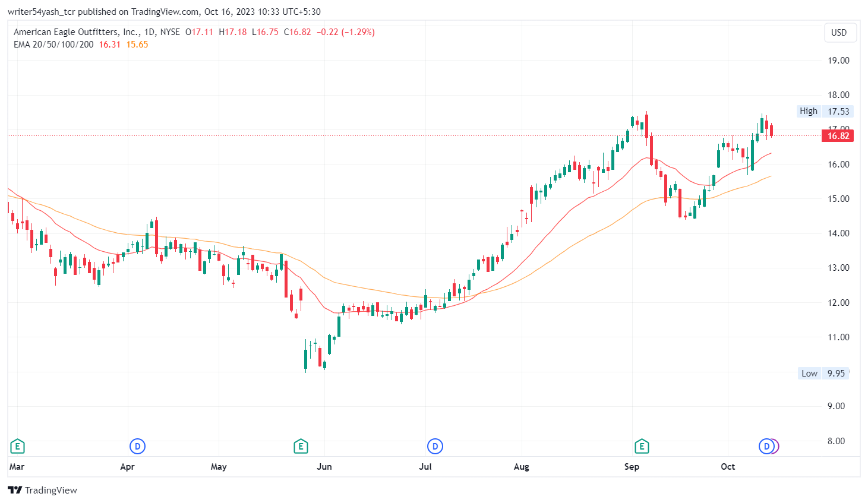Screen dimensions: 868x503
Task: Click the May label on time axis
Action: tap(219, 467)
